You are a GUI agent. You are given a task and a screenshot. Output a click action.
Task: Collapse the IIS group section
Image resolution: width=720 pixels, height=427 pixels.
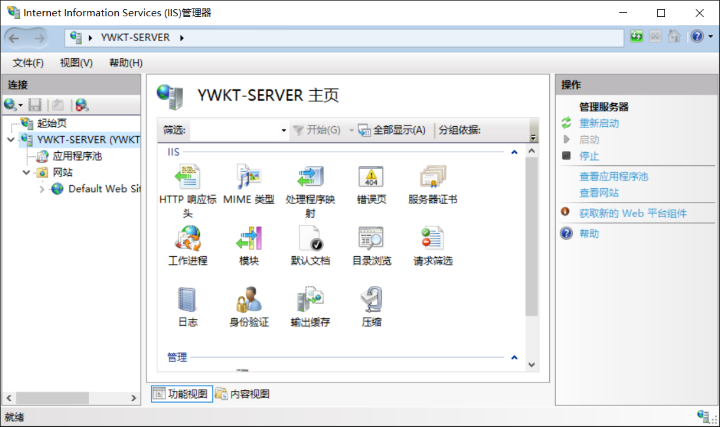tap(514, 152)
